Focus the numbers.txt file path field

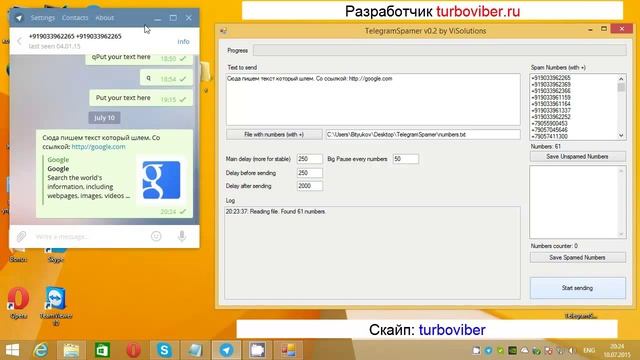point(423,134)
